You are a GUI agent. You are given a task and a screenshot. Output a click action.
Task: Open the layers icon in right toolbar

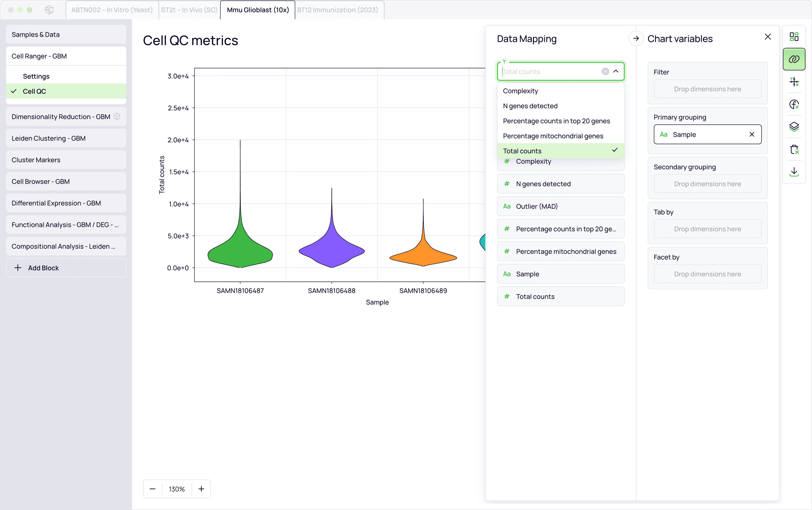click(x=794, y=127)
